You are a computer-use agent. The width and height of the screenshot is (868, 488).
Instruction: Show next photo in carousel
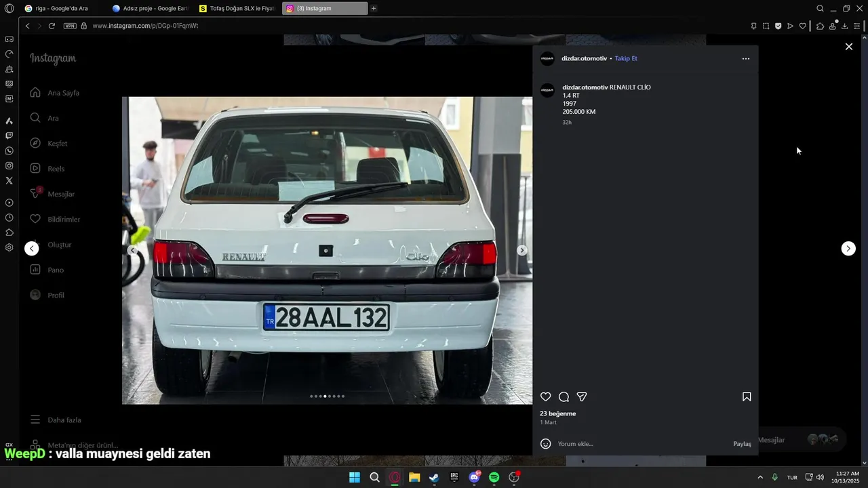(521, 251)
